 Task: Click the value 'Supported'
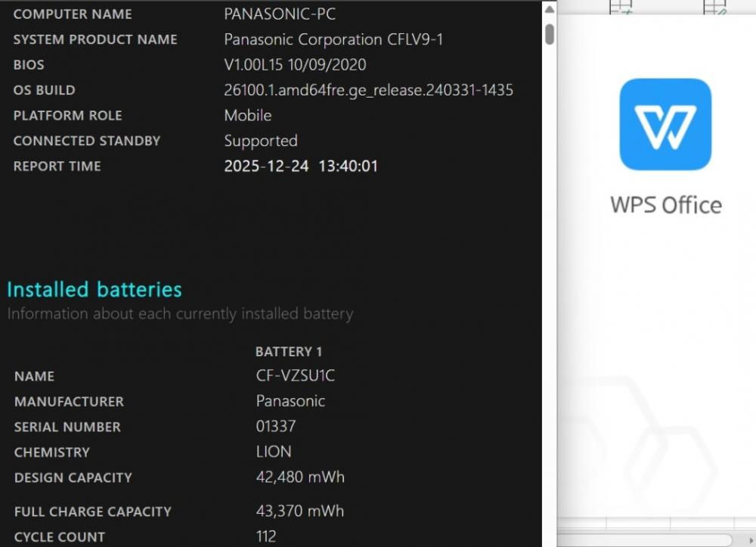pos(261,141)
